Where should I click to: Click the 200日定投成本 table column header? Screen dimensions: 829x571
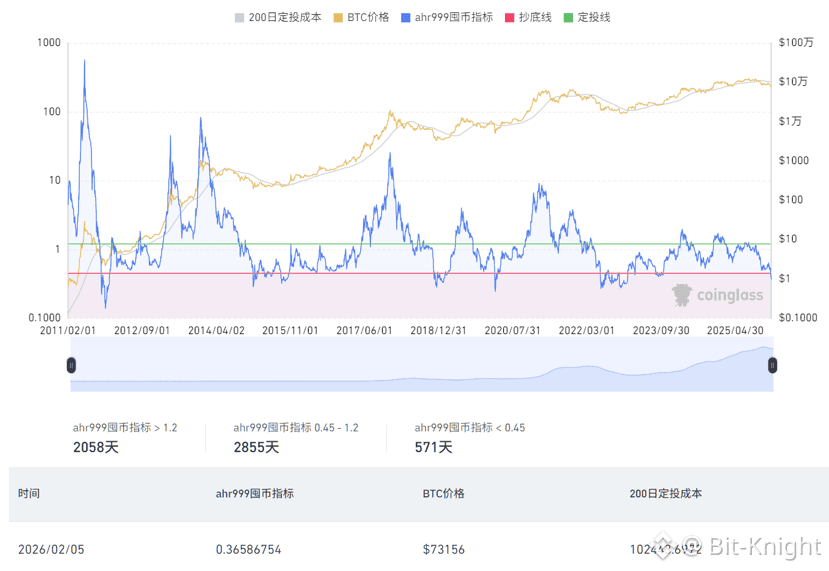[666, 493]
